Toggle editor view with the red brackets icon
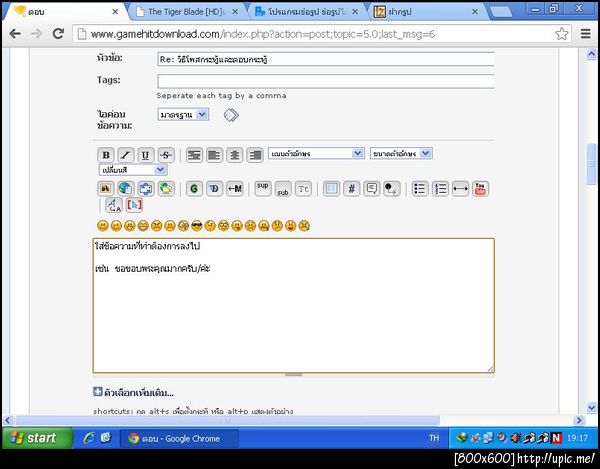Screen dimensions: 600x469 pyautogui.click(x=134, y=205)
